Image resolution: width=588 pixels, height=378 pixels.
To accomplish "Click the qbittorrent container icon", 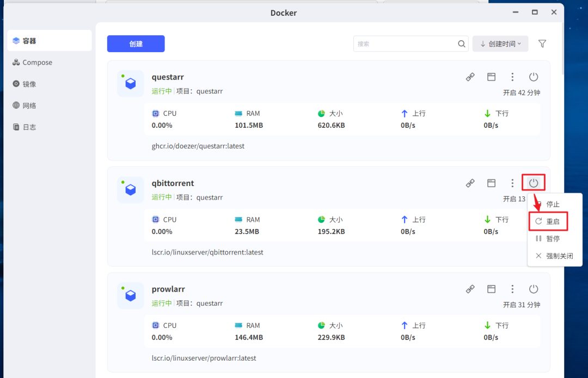I will coord(130,190).
